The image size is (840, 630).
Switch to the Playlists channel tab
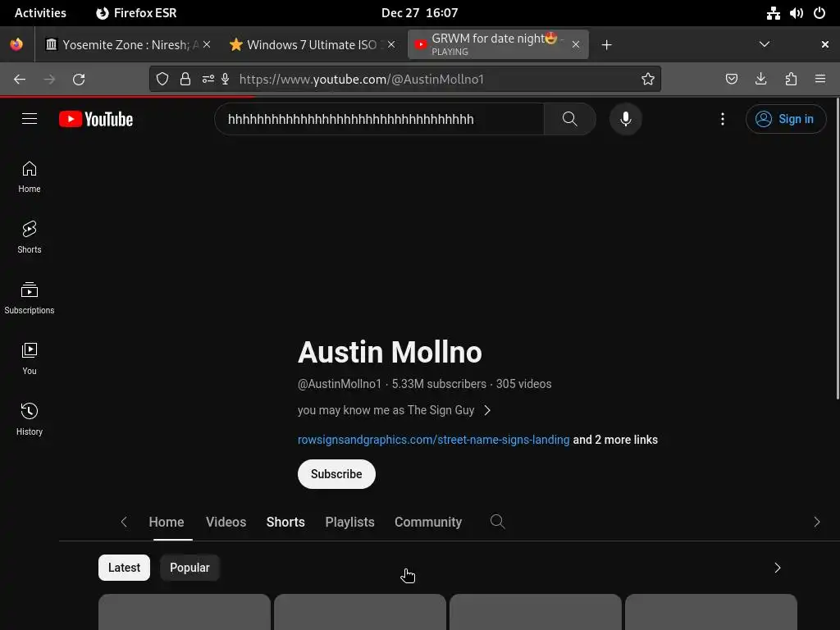pos(349,522)
